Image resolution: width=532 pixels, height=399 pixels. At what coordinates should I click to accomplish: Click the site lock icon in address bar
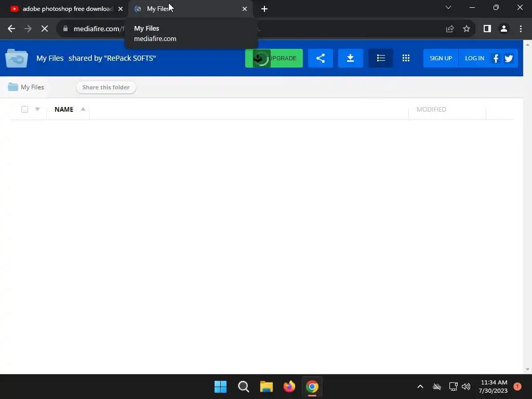[x=65, y=29]
